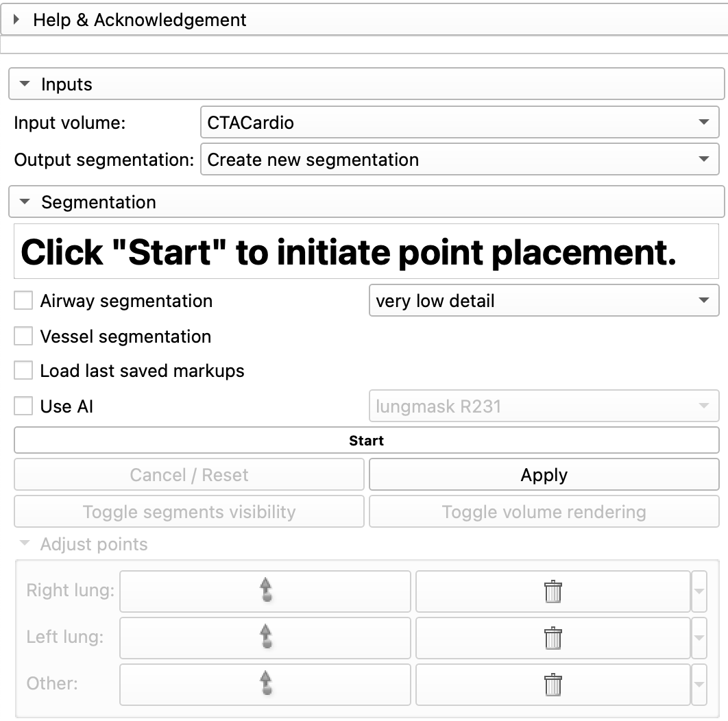Tick the Use AI checkbox
This screenshot has height=721, width=728.
click(x=23, y=406)
